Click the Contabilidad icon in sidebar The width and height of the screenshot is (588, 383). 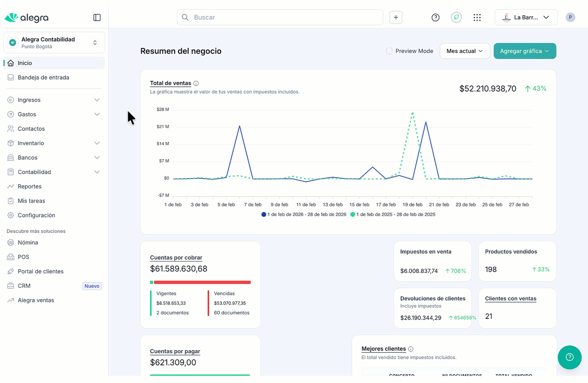11,172
